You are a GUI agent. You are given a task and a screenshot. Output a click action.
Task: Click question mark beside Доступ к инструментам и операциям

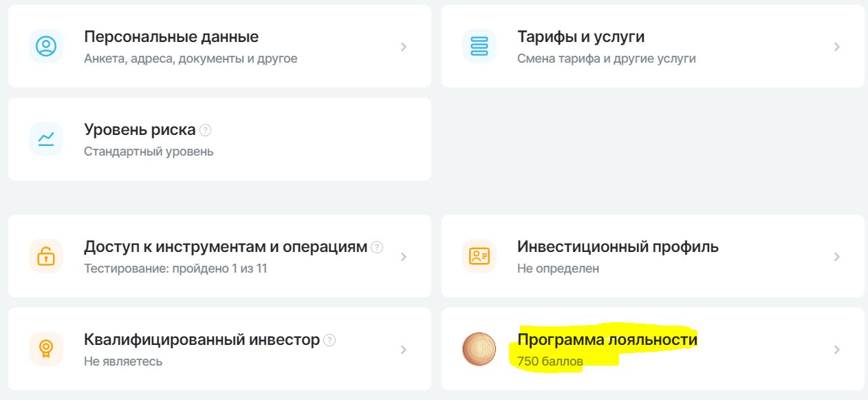[x=377, y=247]
